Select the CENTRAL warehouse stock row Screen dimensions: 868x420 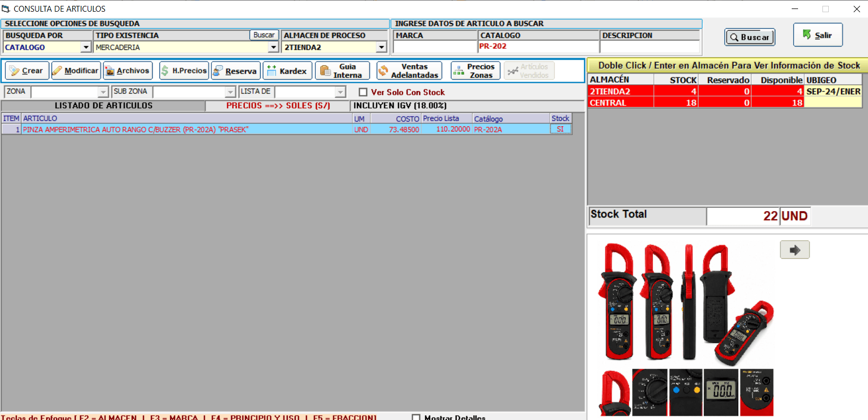click(724, 103)
